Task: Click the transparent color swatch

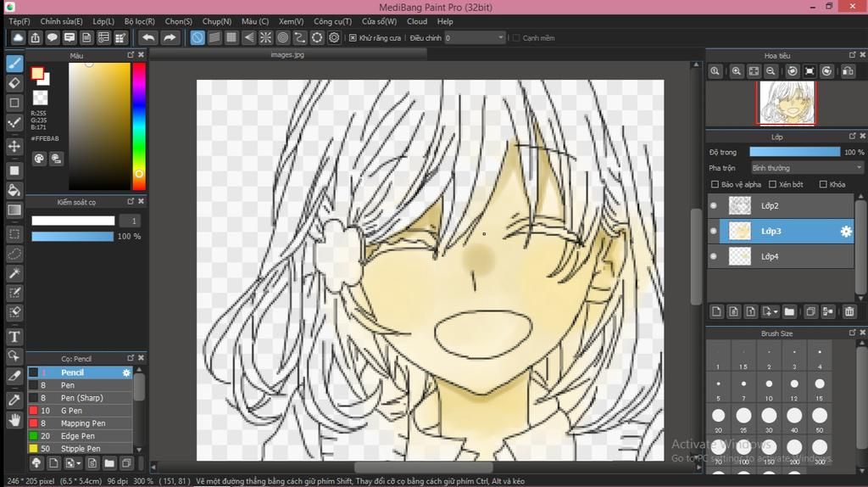Action: (40, 98)
